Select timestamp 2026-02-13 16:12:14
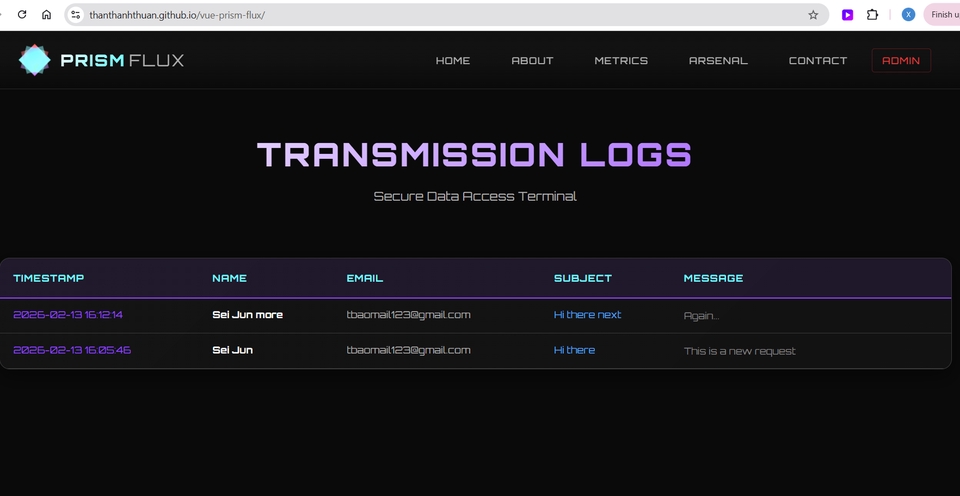The width and height of the screenshot is (960, 496). click(x=68, y=315)
